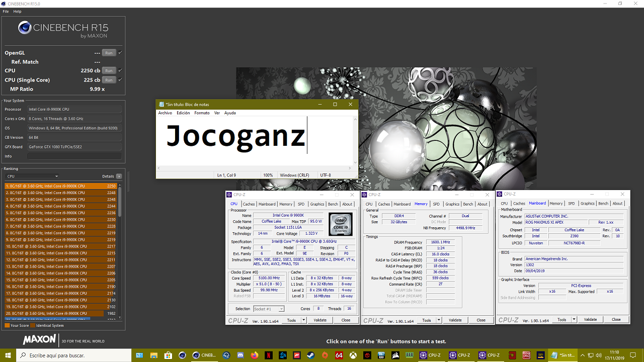Open Tools dropdown arrow in CPU-Z Processor window

coord(305,320)
